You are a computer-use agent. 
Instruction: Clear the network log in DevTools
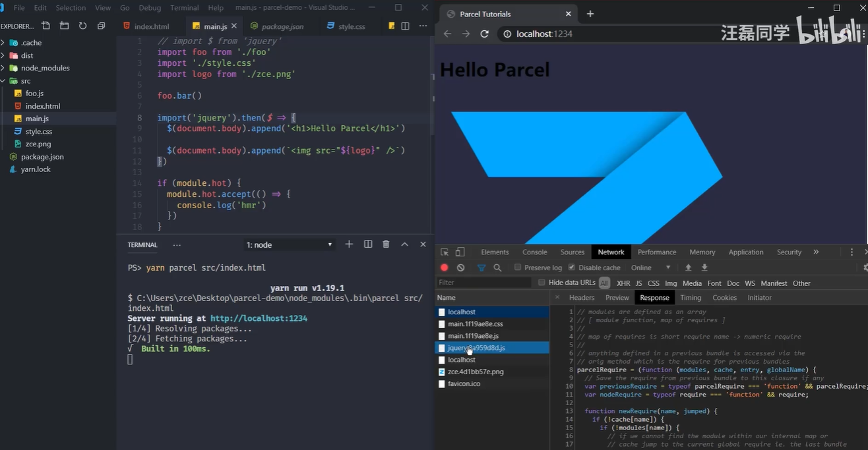(x=460, y=267)
